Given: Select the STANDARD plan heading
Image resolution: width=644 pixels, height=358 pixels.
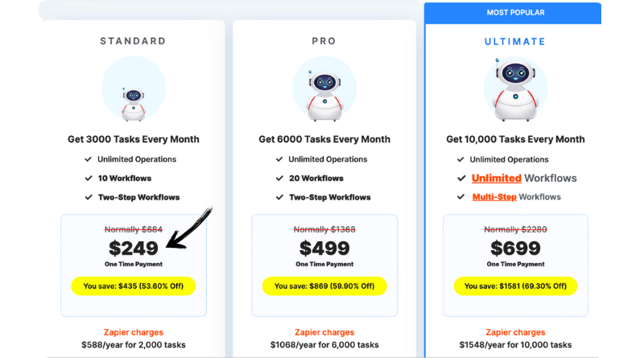Looking at the screenshot, I should [x=133, y=41].
